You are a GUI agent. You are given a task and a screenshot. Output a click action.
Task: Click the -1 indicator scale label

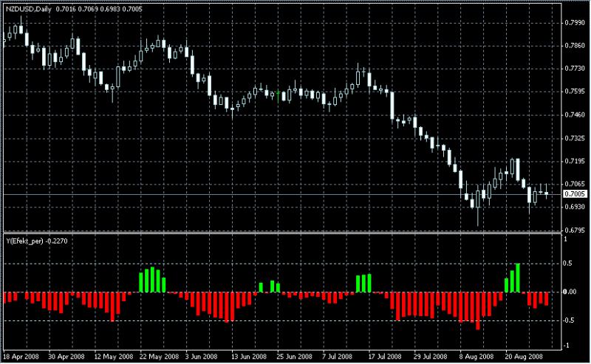pos(566,346)
